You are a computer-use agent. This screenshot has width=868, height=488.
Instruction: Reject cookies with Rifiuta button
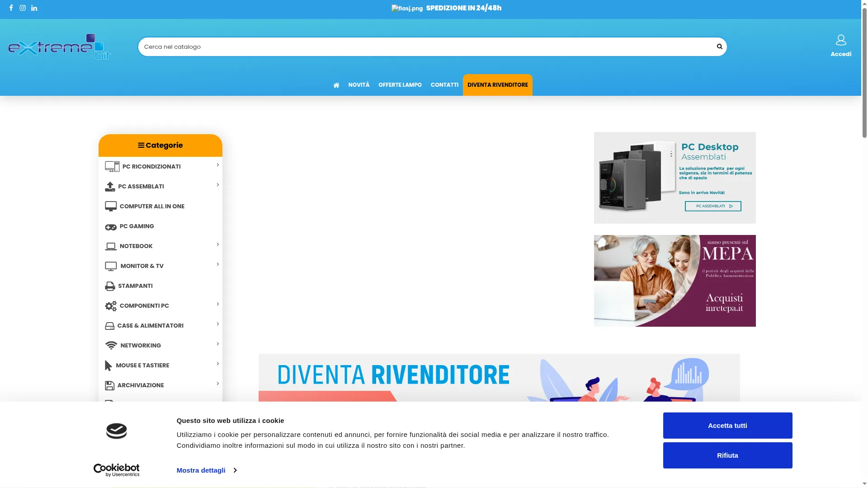pyautogui.click(x=727, y=455)
